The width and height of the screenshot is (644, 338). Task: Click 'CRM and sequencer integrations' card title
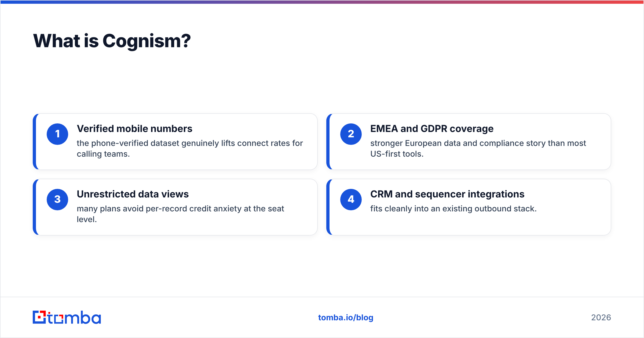pos(447,194)
